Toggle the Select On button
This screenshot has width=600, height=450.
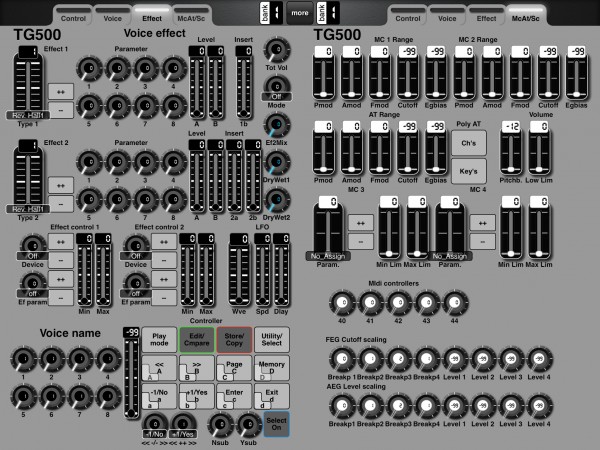[276, 424]
